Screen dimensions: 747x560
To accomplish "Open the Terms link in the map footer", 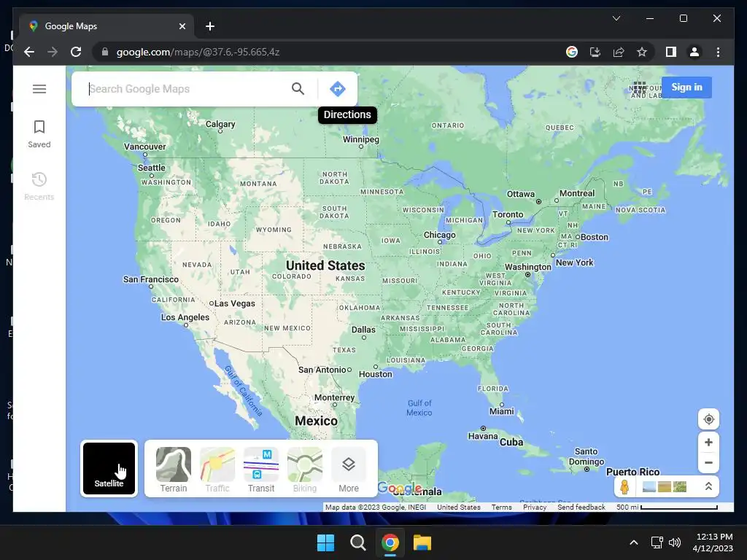I will (x=502, y=507).
